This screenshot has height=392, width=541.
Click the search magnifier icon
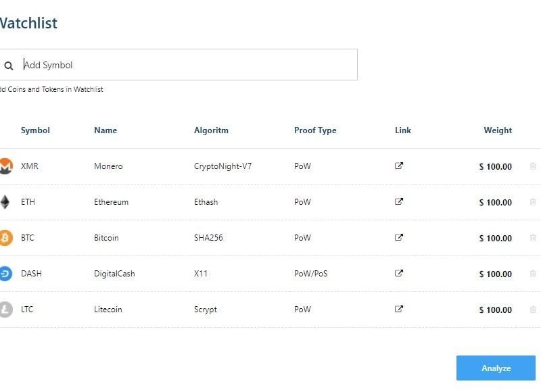pyautogui.click(x=9, y=66)
